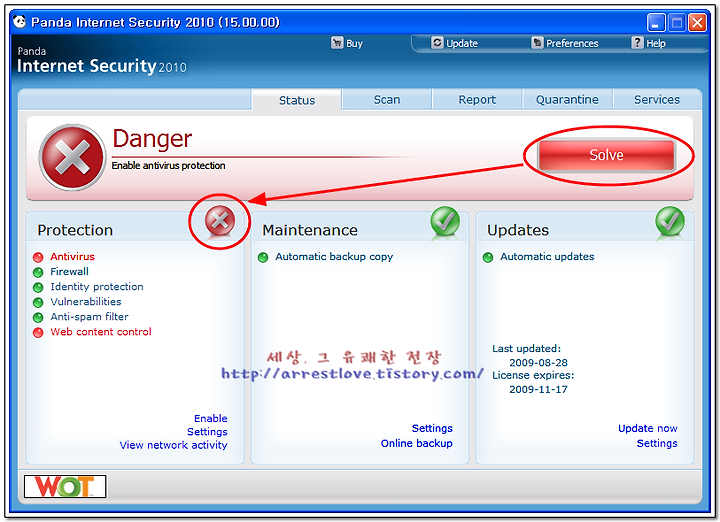Click the green dot beside Vulnerabilities
Screen dimensions: 720x522
coord(38,302)
